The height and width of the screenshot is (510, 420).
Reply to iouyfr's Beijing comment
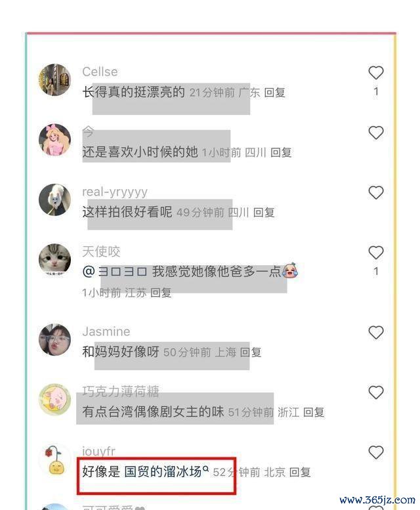300,473
